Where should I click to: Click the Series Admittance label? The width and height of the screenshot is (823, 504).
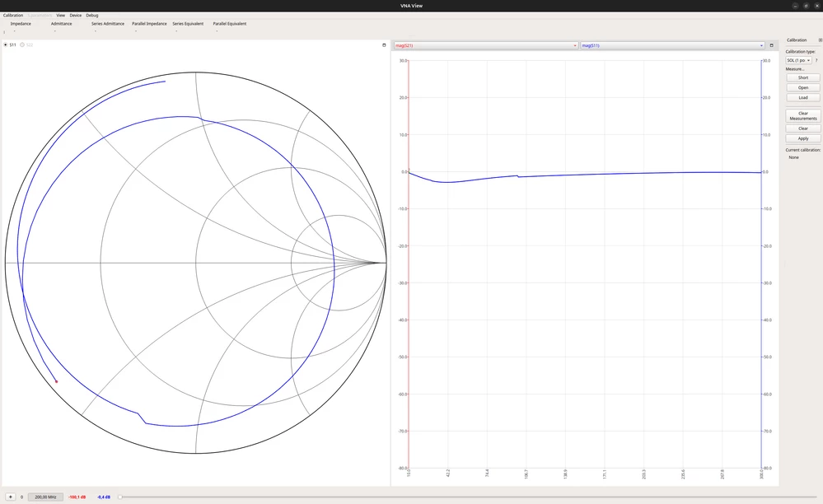[x=108, y=24]
